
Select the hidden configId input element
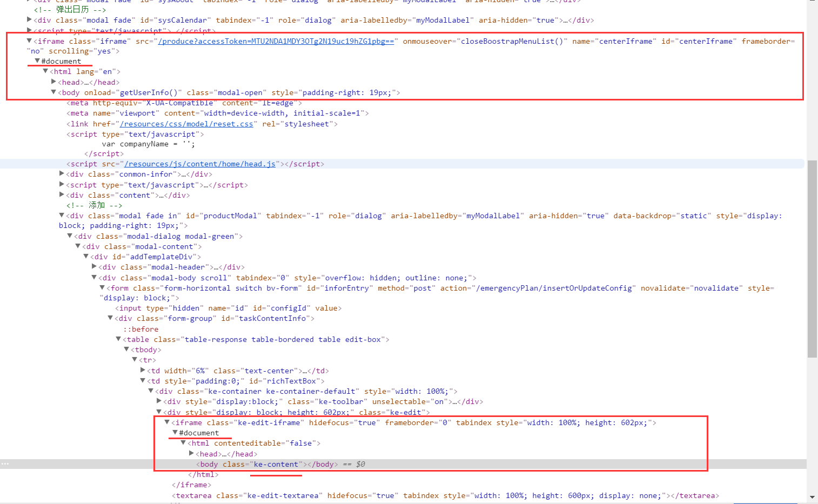[x=229, y=308]
